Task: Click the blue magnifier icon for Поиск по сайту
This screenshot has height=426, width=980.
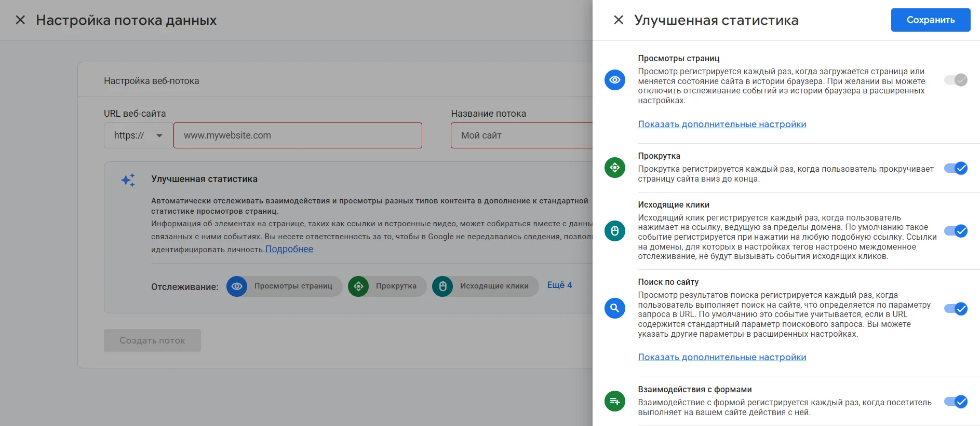Action: pyautogui.click(x=614, y=308)
